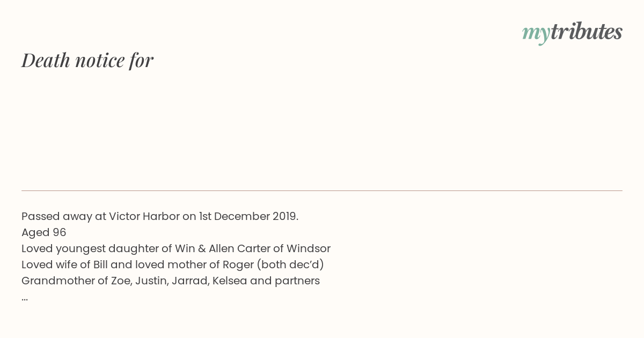Click the blank name area under heading
This screenshot has height=338, width=644.
(x=322, y=129)
